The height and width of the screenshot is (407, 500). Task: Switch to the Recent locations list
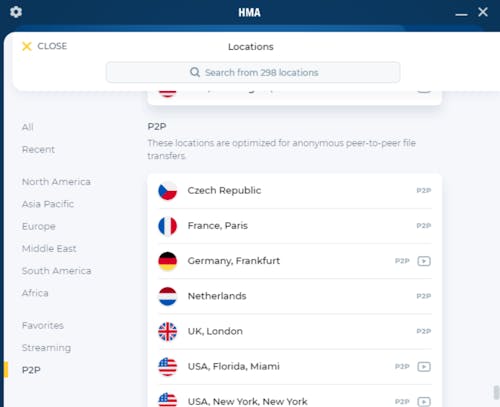[38, 149]
